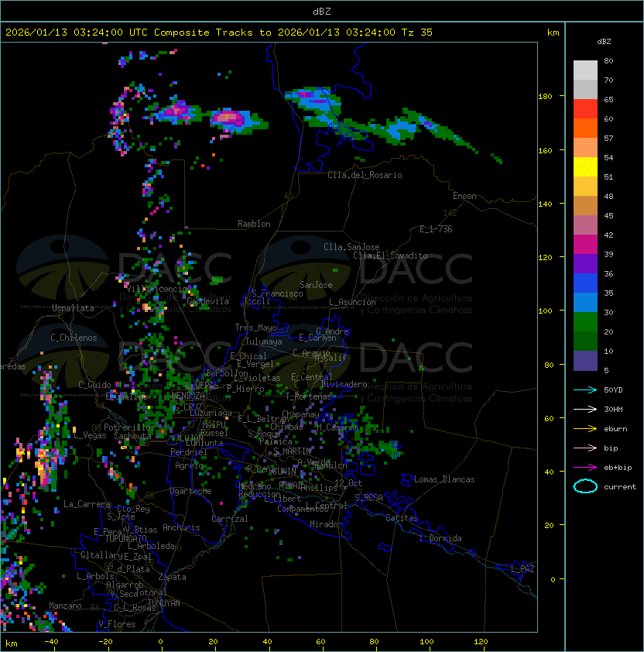Pick the light blue swatch in dBZ scale
The height and width of the screenshot is (652, 644).
585,302
